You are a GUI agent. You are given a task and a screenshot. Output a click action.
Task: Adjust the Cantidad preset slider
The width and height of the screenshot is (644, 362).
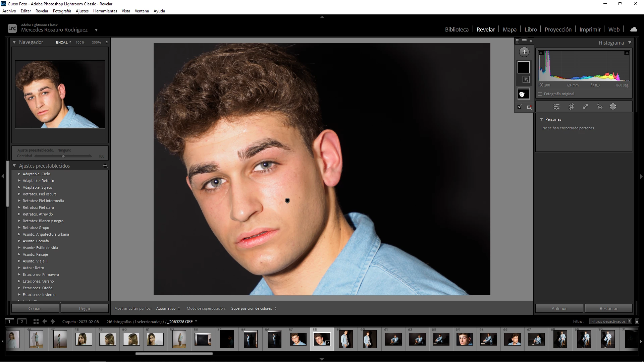pyautogui.click(x=63, y=156)
